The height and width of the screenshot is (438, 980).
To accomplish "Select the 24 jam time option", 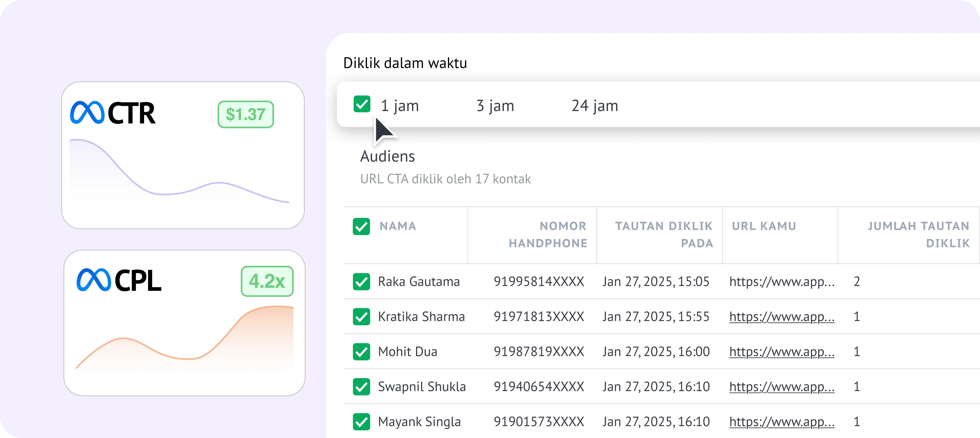I will pyautogui.click(x=595, y=106).
